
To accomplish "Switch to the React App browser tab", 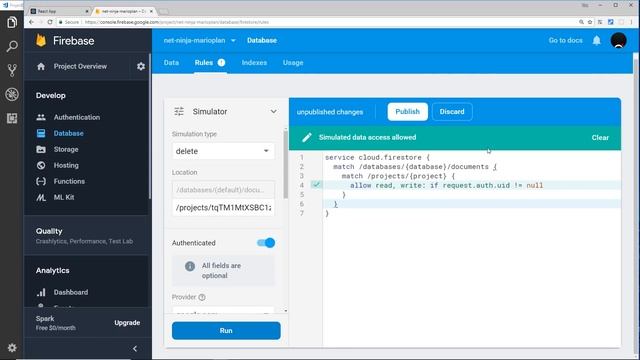I will [x=59, y=11].
